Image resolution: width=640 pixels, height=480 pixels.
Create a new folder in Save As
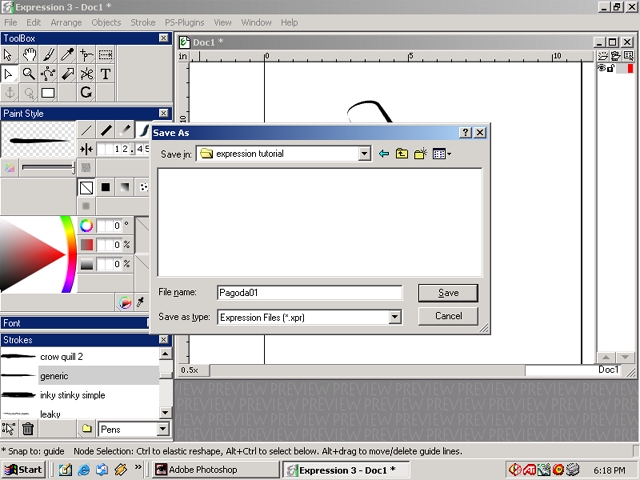tap(420, 154)
